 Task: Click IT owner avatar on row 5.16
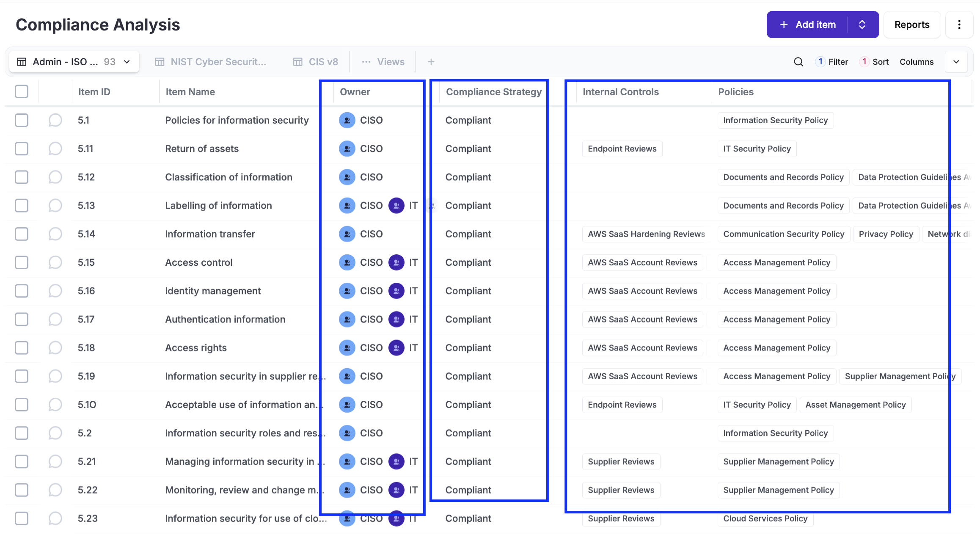[396, 291]
